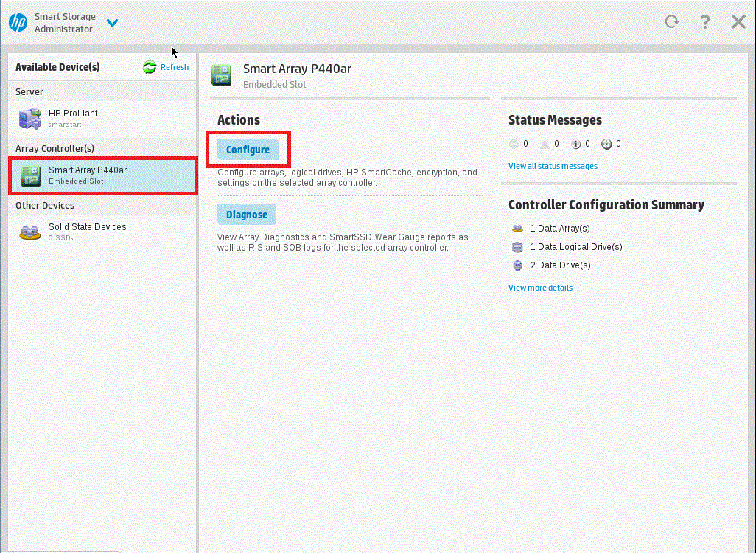
Task: Click the green Refresh arrows icon
Action: pyautogui.click(x=150, y=67)
